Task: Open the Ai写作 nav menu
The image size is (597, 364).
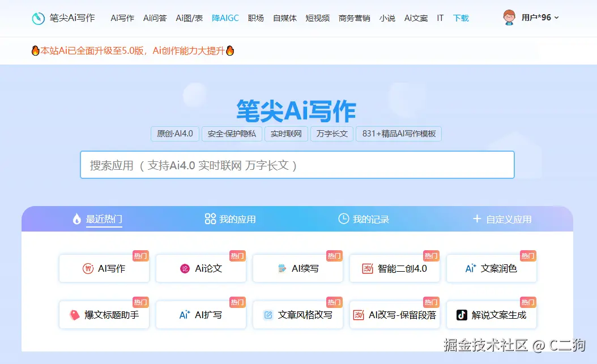Action: click(122, 18)
